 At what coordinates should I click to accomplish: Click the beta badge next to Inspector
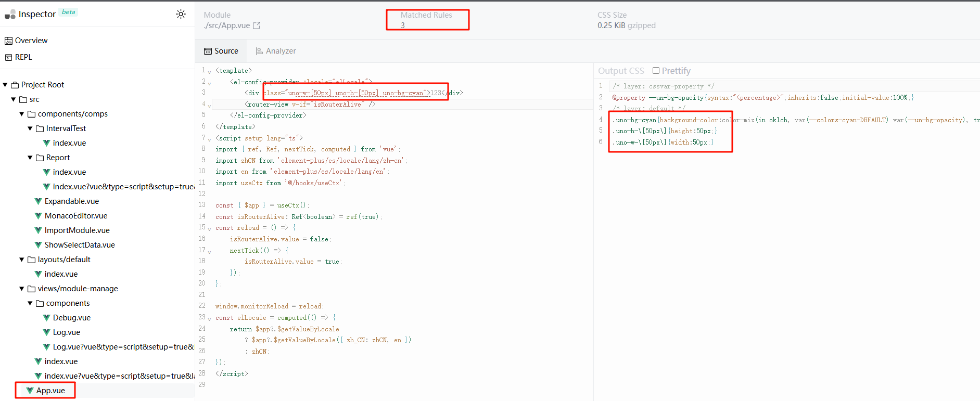click(69, 12)
